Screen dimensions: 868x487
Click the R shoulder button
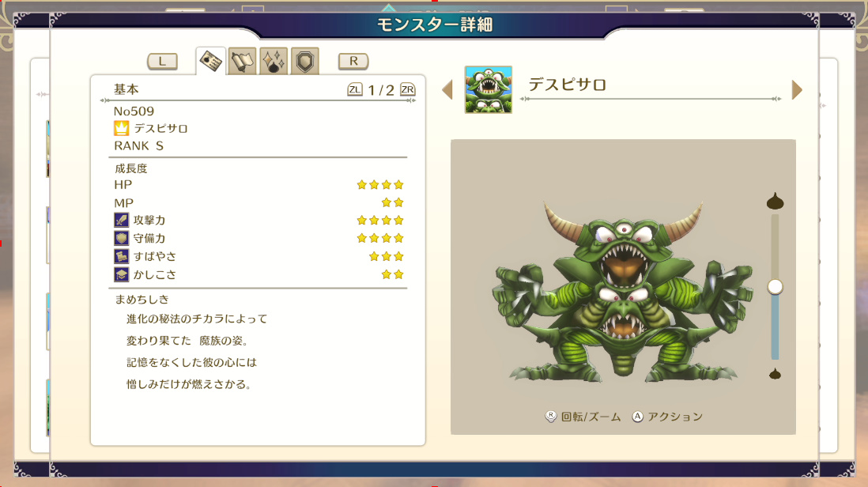[353, 61]
